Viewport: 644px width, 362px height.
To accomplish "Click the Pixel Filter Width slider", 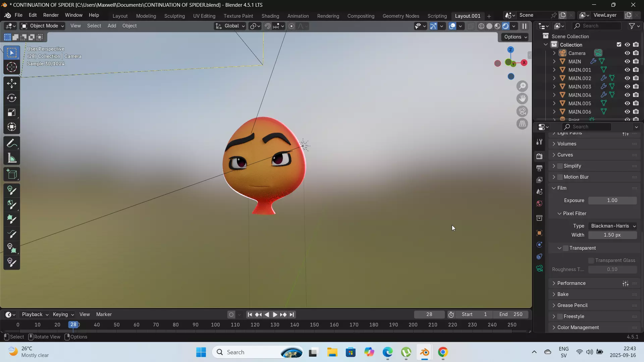I will [x=612, y=235].
